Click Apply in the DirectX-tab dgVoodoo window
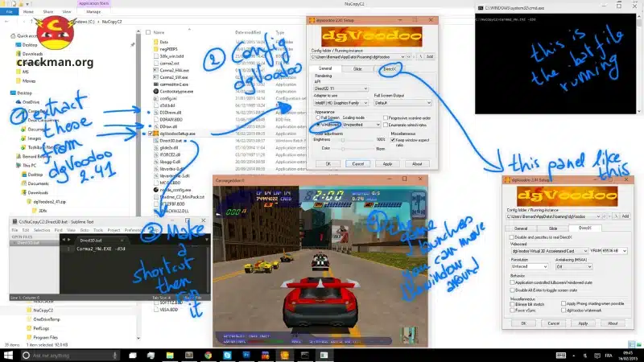The width and height of the screenshot is (644, 362). 583,323
